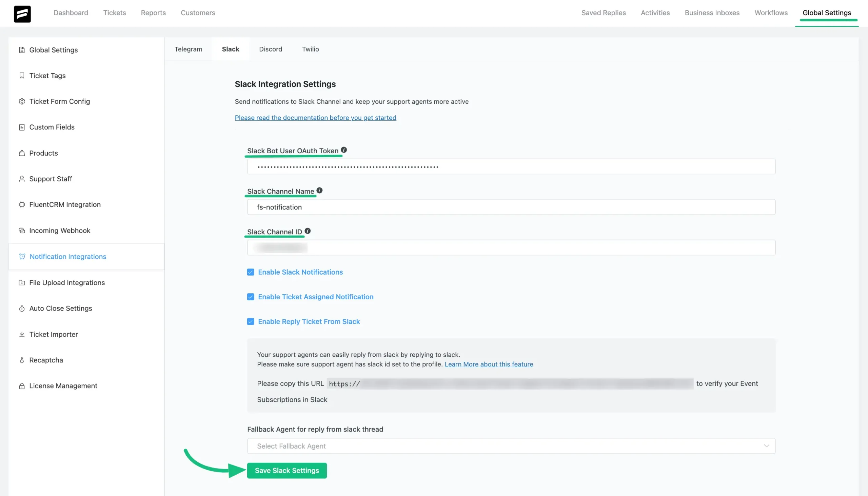Open the Twilio tab
The height and width of the screenshot is (496, 868).
311,49
